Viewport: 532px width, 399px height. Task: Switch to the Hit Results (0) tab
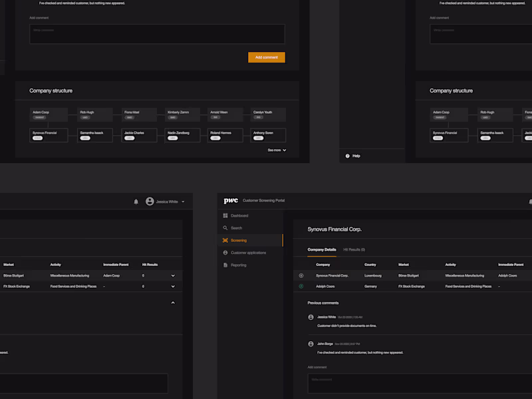pos(354,250)
